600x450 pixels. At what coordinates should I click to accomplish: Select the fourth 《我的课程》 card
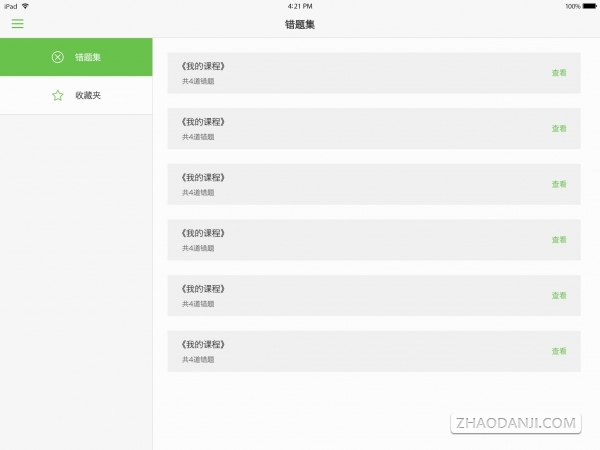tap(374, 240)
